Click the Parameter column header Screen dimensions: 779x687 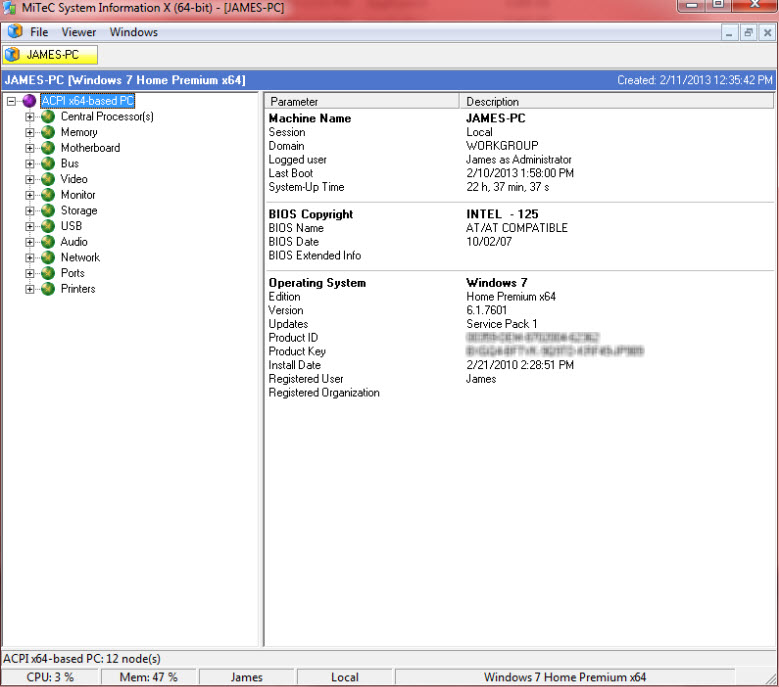(362, 101)
